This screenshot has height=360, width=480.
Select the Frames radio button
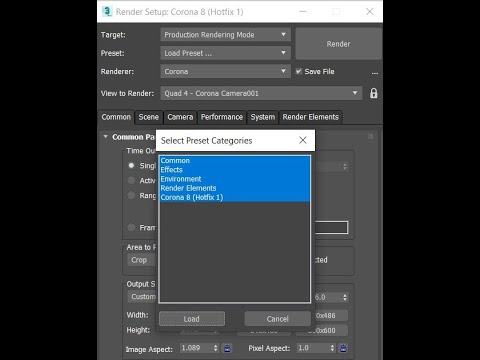tap(131, 227)
